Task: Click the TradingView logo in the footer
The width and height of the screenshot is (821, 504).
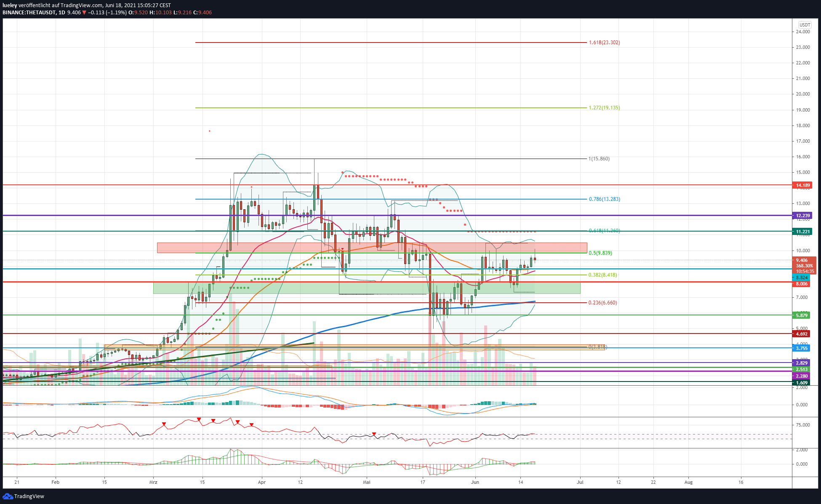Action: point(24,496)
